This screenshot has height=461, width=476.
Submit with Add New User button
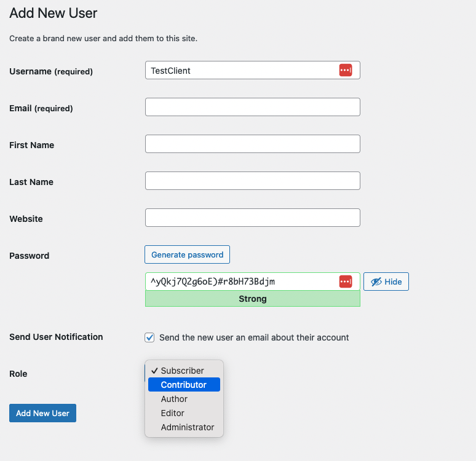(43, 413)
